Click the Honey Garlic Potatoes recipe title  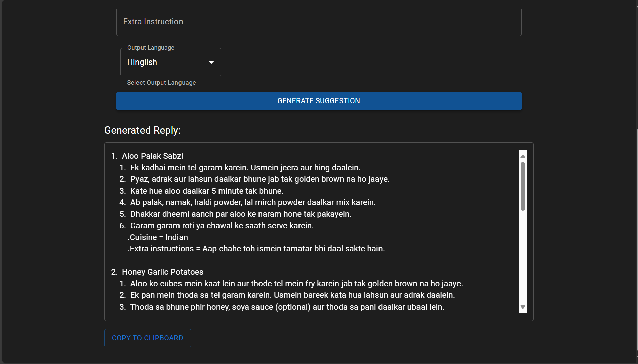(162, 272)
